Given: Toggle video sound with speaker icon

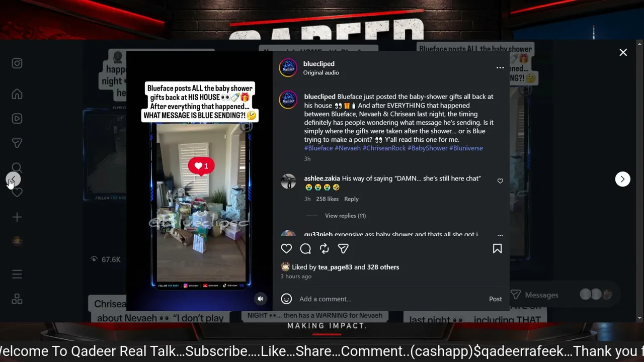Looking at the screenshot, I should tap(261, 299).
